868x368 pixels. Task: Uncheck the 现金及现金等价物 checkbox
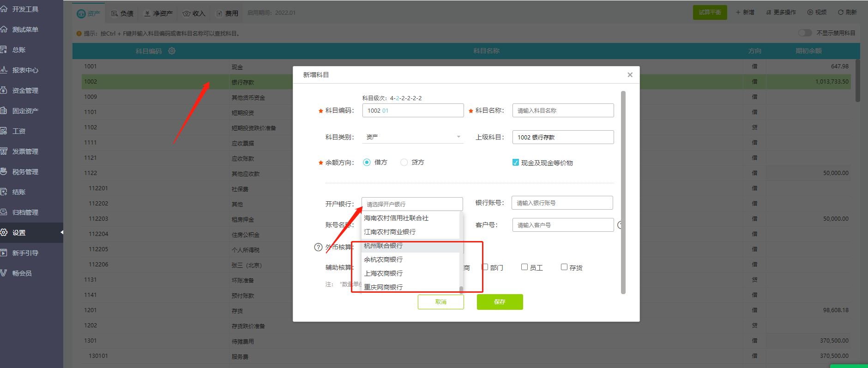[x=516, y=163]
